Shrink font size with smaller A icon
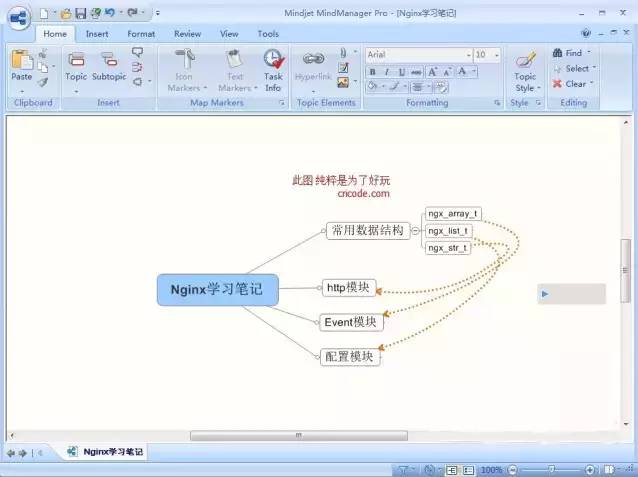The image size is (638, 477). (x=447, y=72)
